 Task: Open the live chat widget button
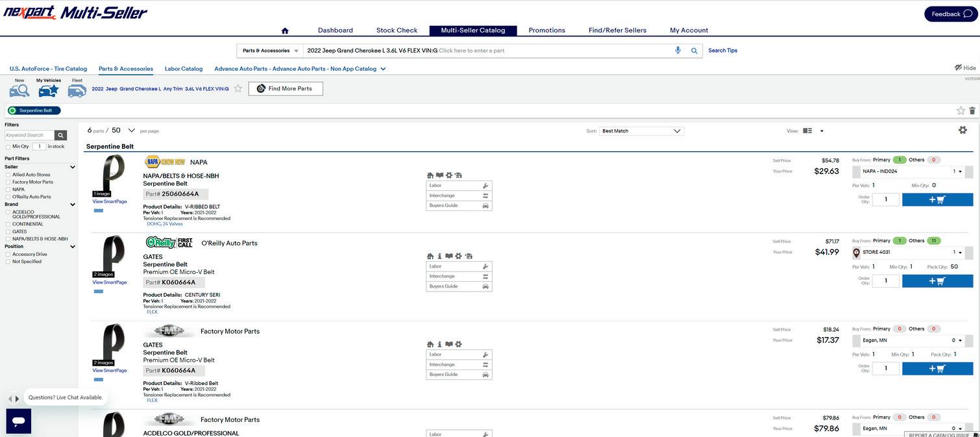pyautogui.click(x=19, y=421)
